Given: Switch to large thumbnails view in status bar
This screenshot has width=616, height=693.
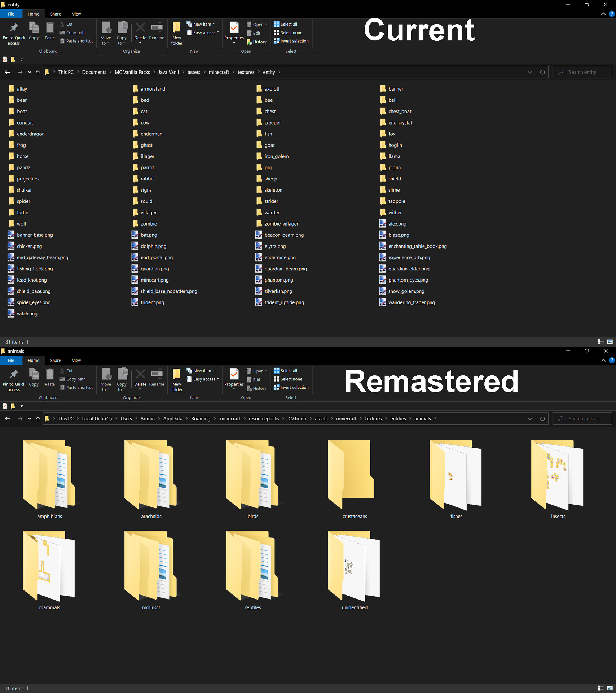Looking at the screenshot, I should (610, 341).
